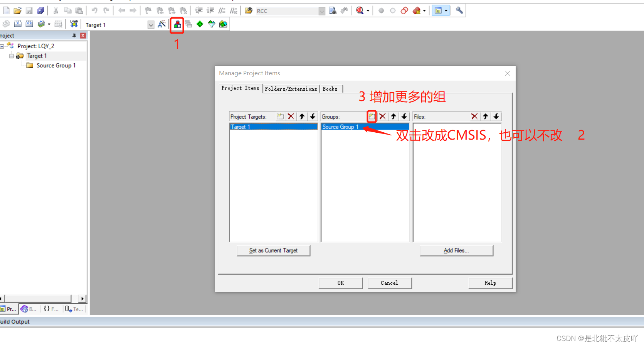The width and height of the screenshot is (644, 346).
Task: Click Unindent selected lines icon
Action: click(x=210, y=10)
